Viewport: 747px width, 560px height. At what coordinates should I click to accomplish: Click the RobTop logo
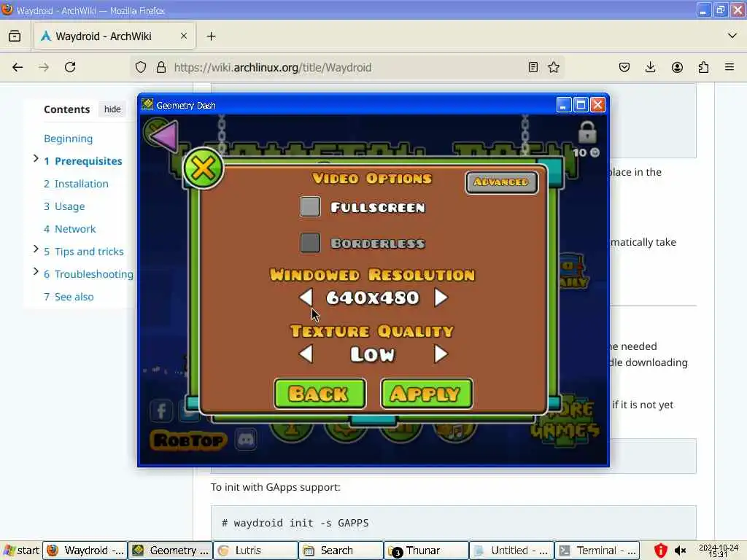tap(189, 440)
